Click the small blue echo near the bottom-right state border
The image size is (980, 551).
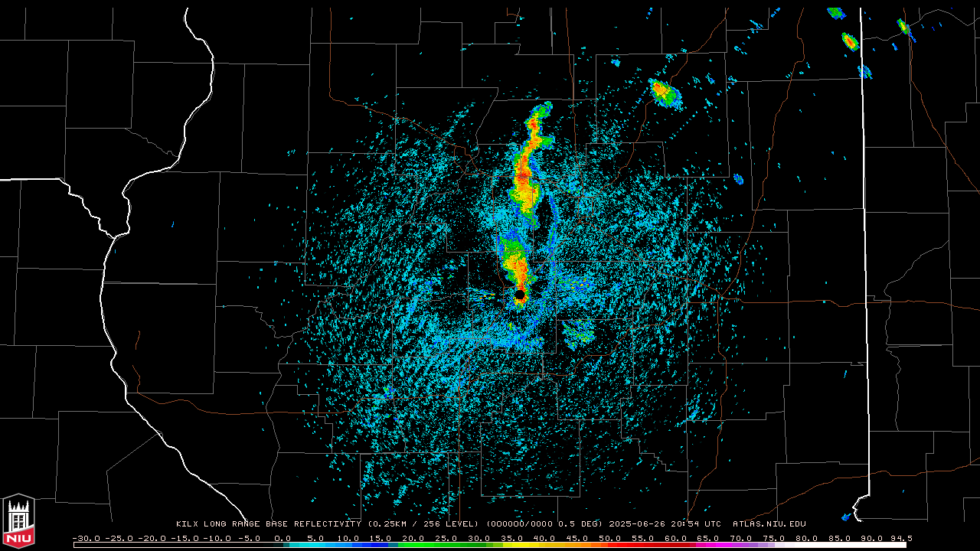point(847,517)
